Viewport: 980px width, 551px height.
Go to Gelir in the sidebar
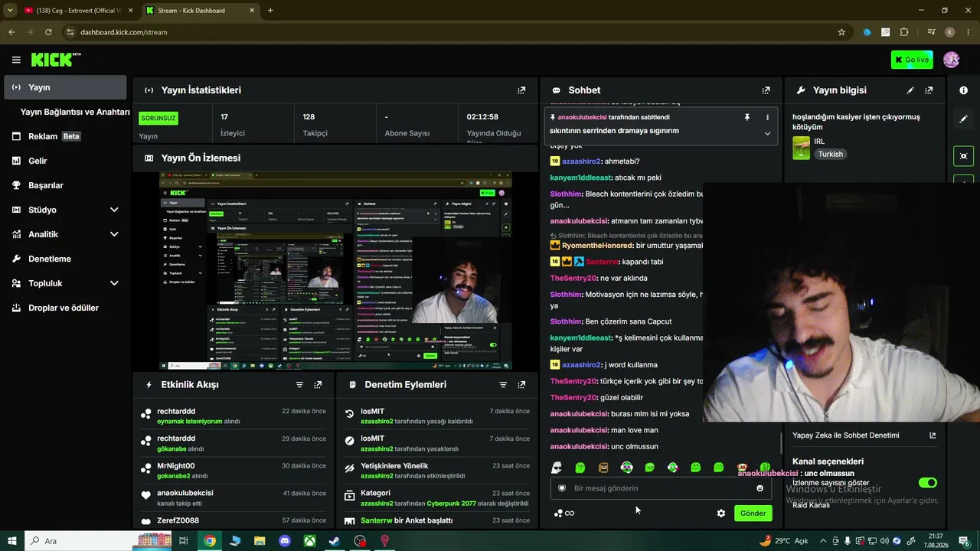tap(65, 161)
